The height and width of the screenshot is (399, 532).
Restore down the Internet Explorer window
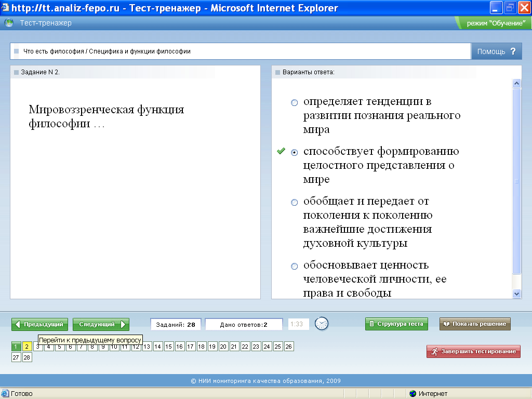[510, 8]
